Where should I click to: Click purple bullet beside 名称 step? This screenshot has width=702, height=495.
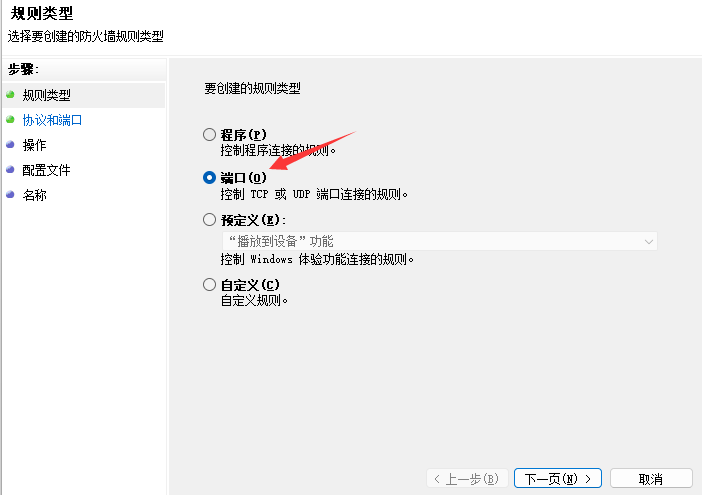[10, 195]
